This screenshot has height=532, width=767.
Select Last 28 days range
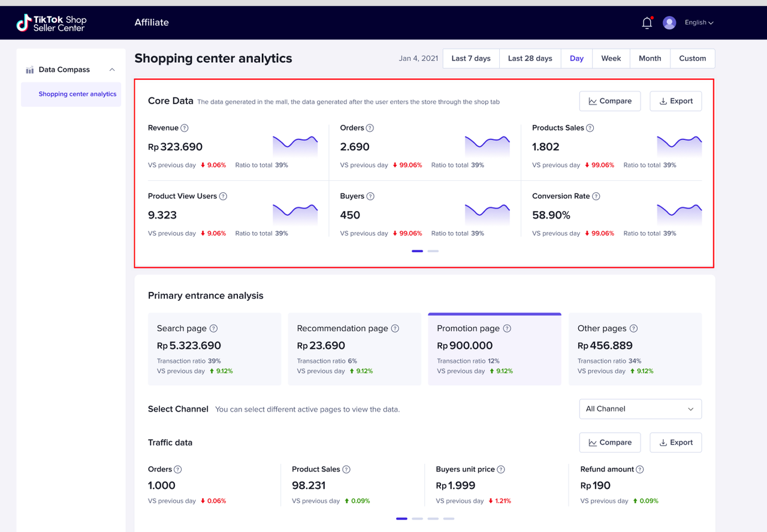pyautogui.click(x=530, y=59)
